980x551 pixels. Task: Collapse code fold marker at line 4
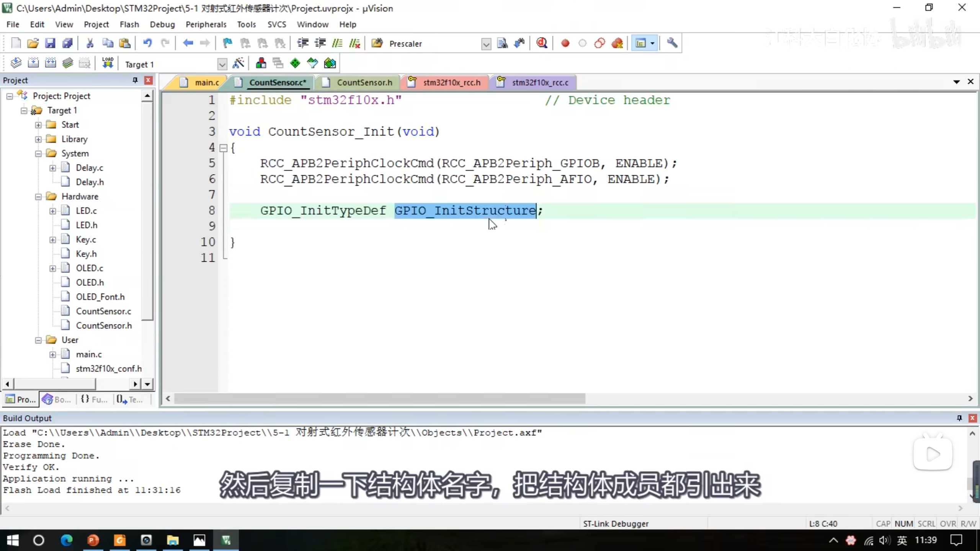pyautogui.click(x=224, y=148)
